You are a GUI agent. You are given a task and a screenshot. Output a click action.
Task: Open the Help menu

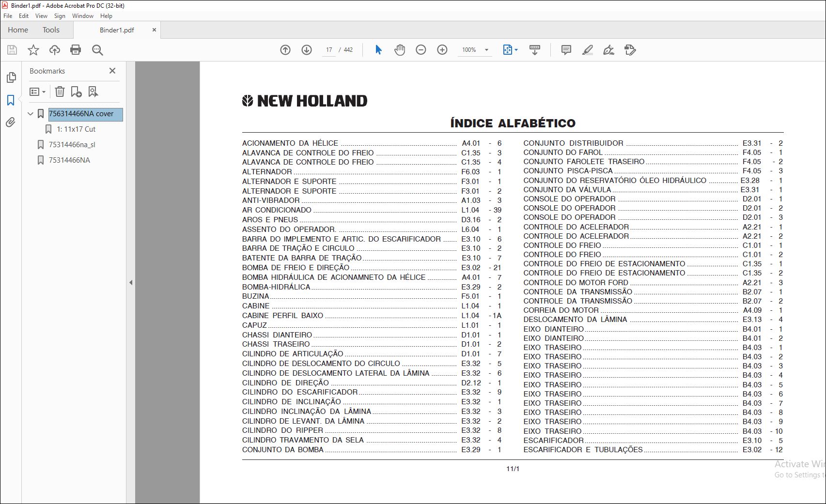pyautogui.click(x=106, y=16)
